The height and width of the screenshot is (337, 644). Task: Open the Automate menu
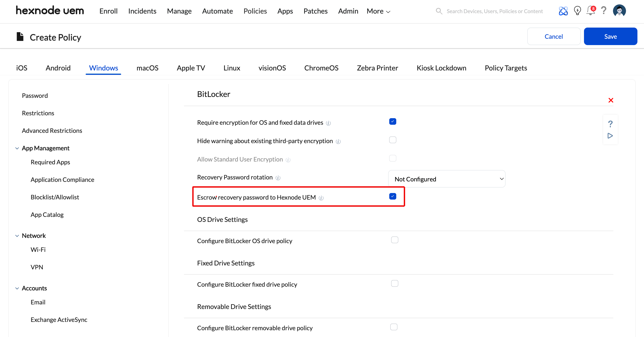point(217,11)
